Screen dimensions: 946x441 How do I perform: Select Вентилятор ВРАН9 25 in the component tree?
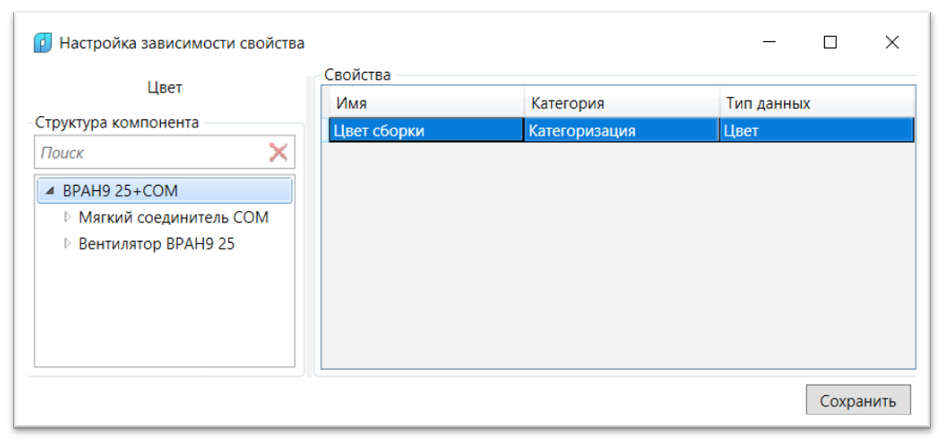point(156,243)
